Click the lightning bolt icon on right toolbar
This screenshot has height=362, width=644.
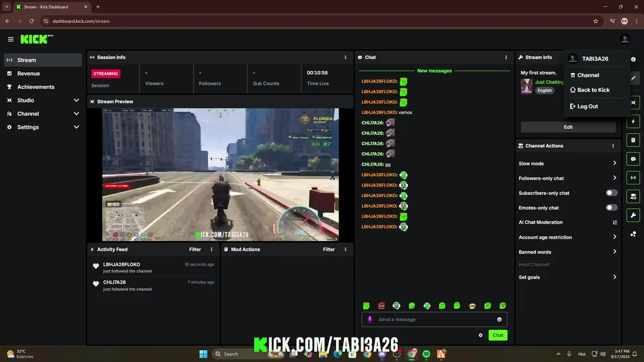click(633, 122)
